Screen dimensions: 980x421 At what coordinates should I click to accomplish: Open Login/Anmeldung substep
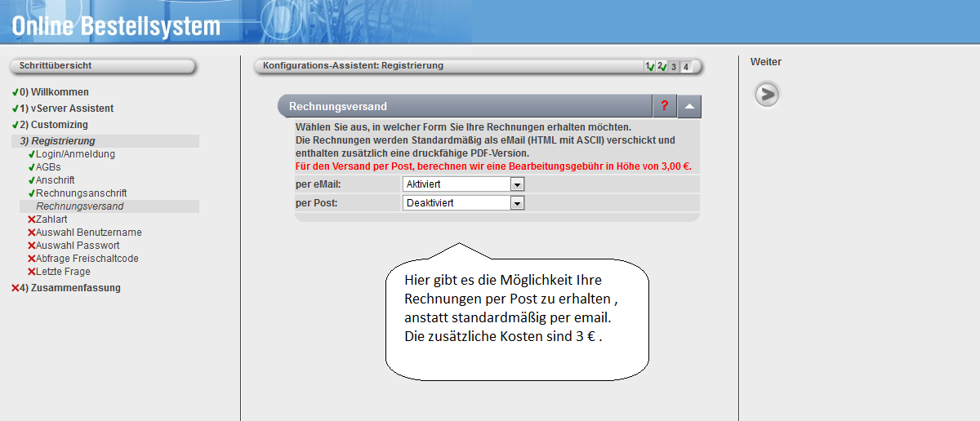click(x=75, y=154)
